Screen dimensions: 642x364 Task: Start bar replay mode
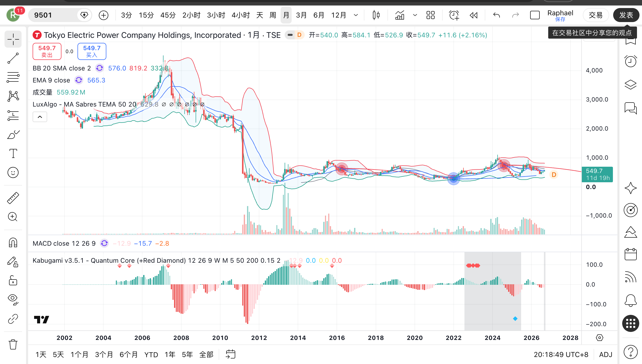coord(473,15)
